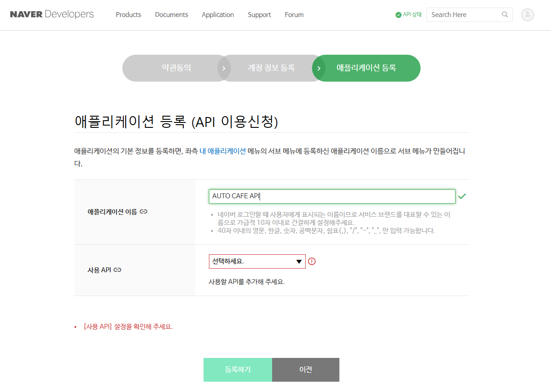The image size is (551, 392).
Task: Click link icon beside 애플리케이션 이름
Action: (143, 211)
